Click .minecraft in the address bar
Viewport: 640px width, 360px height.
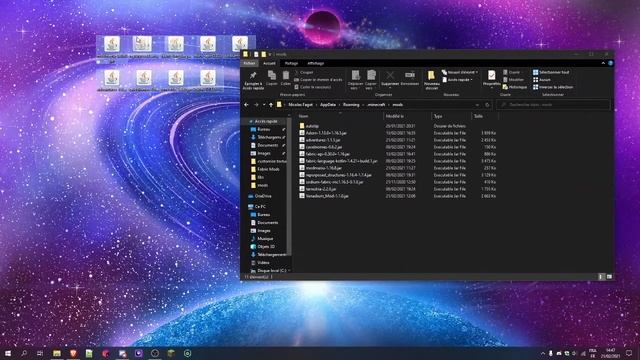coord(376,105)
